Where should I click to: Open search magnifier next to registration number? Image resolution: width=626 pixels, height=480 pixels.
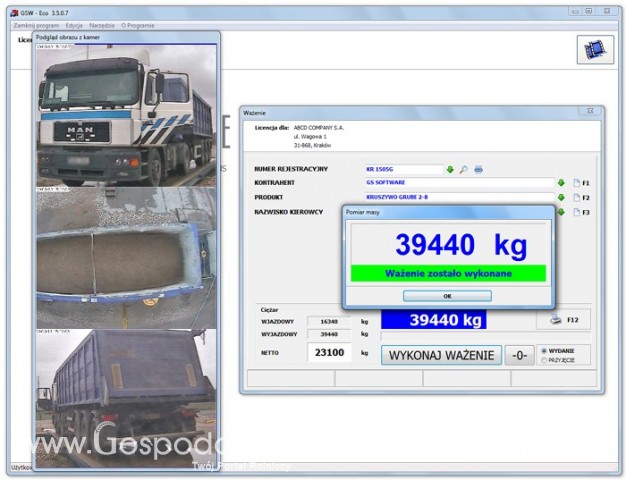pyautogui.click(x=464, y=169)
